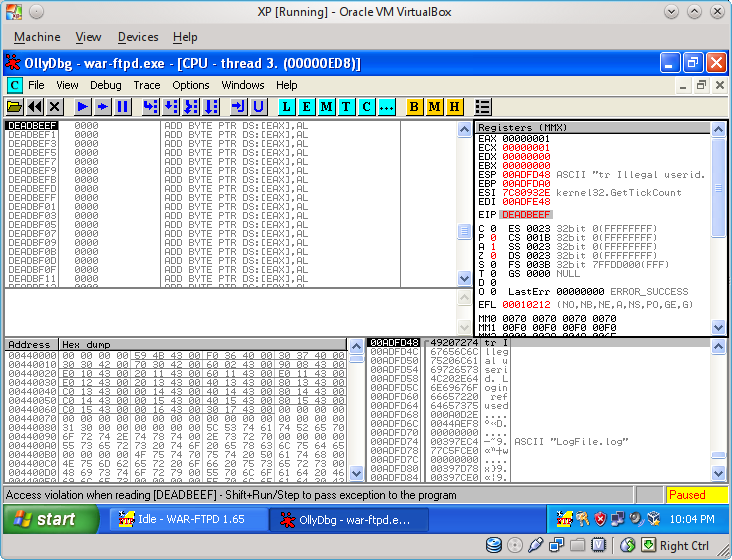Show Log window with the L icon

pos(286,107)
